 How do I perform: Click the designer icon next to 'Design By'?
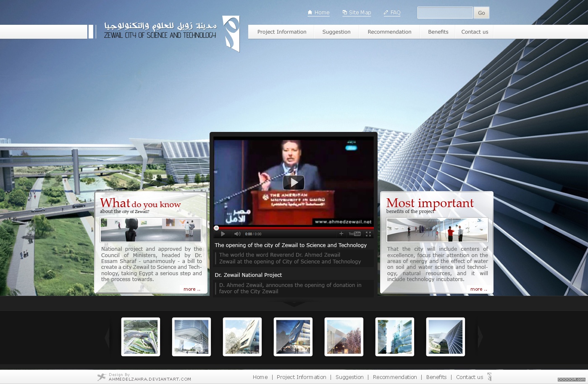(x=102, y=377)
